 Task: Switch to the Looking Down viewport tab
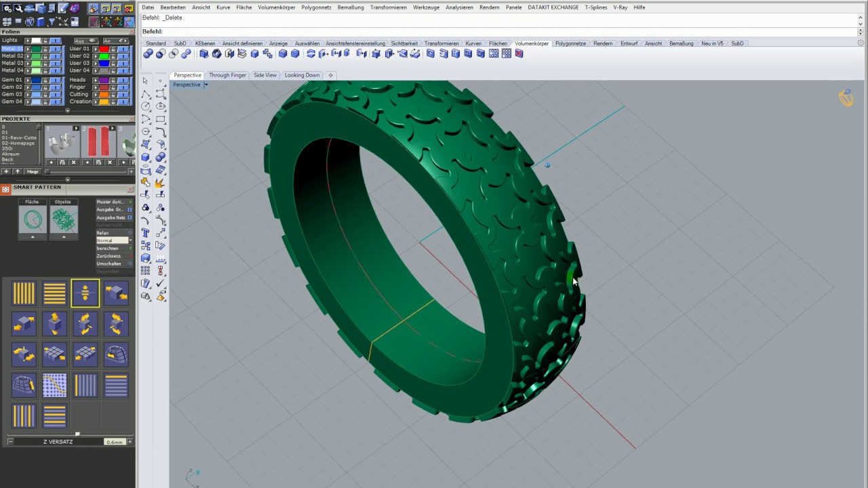[302, 75]
